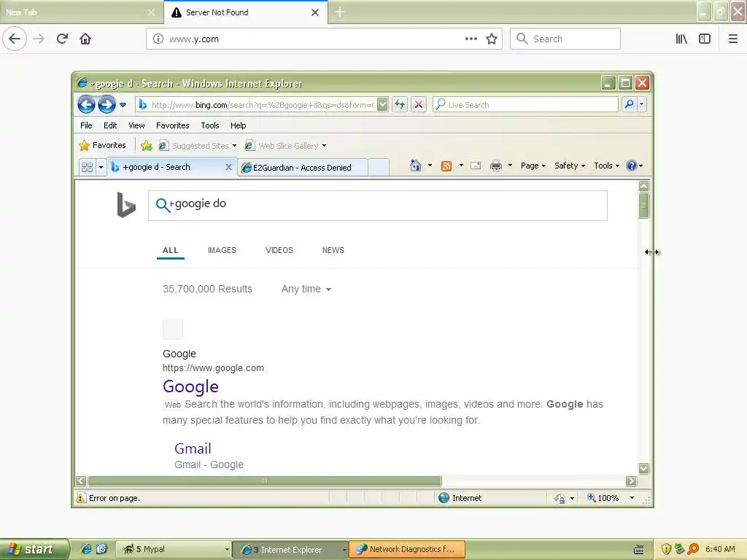Screen dimensions: 747x560
Task: Open the Any time filter dropdown
Action: [306, 289]
